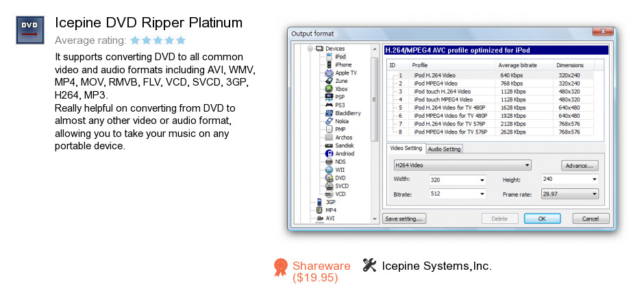Select iPod MPEG4 Video for TV 576P
The image size is (644, 302).
[x=491, y=132]
